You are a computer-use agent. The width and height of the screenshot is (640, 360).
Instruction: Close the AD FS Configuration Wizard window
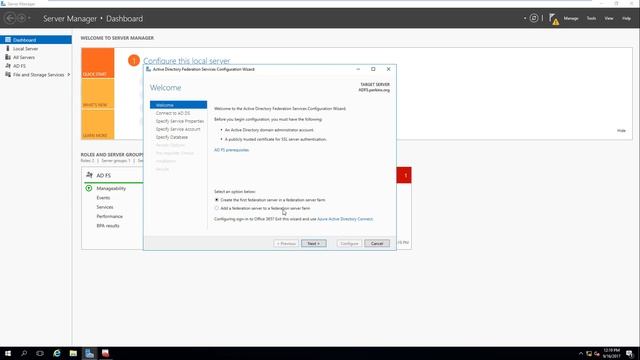[388, 69]
